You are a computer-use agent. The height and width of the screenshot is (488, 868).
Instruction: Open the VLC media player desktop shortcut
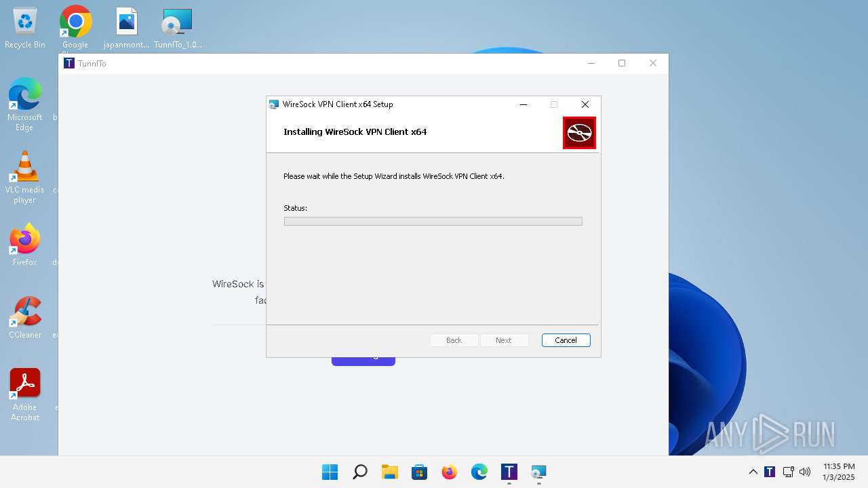point(25,178)
